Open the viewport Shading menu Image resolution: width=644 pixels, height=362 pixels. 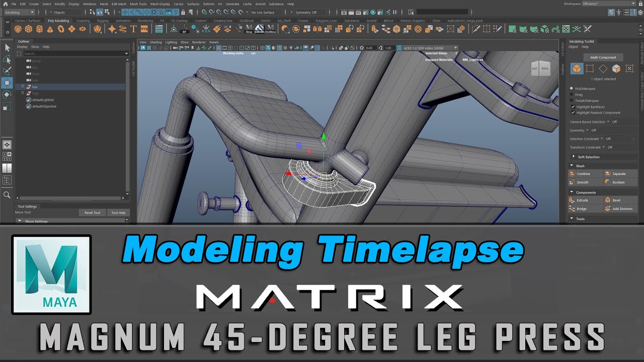point(156,42)
